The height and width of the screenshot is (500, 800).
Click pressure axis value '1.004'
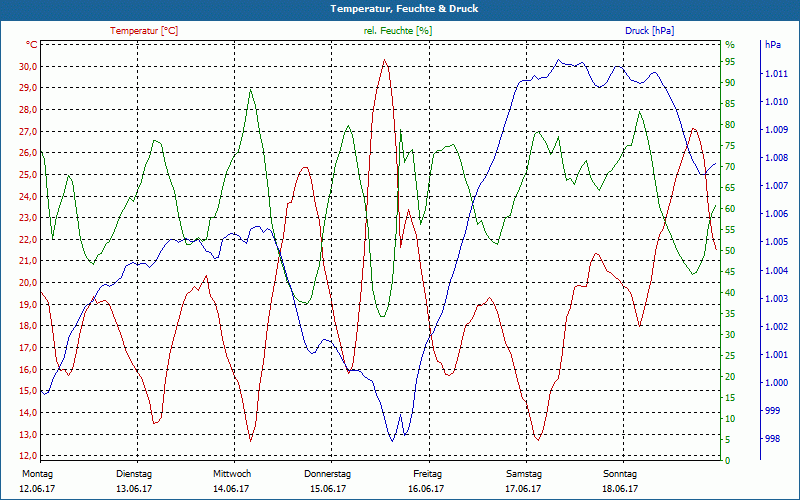coord(776,270)
